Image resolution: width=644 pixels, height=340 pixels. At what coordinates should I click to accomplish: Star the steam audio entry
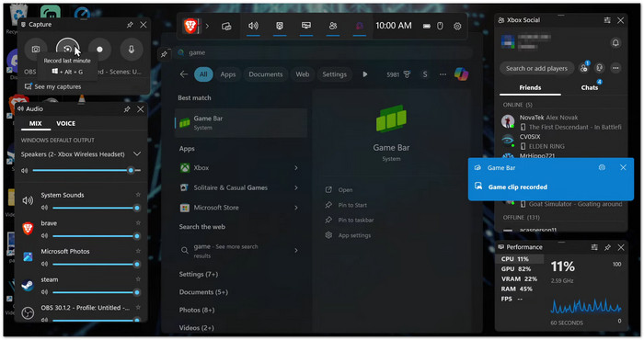click(138, 279)
